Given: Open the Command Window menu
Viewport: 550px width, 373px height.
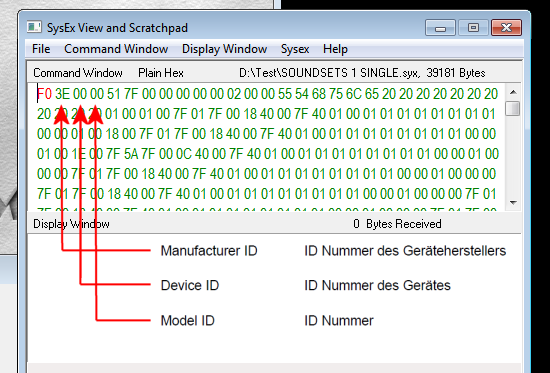Looking at the screenshot, I should click(x=116, y=49).
